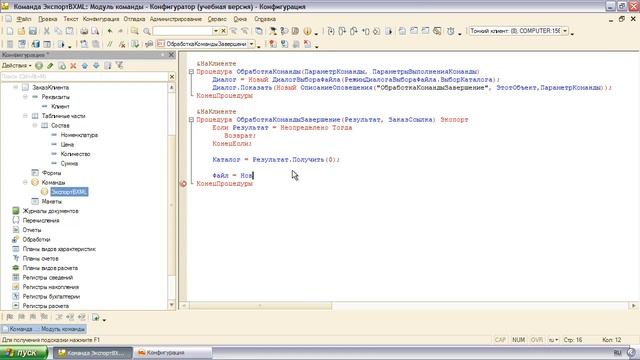
Task: Select Клиент attribute in tree
Action: tap(60, 106)
